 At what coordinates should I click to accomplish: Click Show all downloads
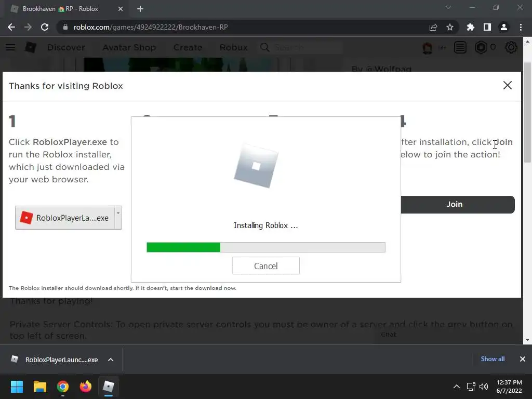tap(493, 359)
